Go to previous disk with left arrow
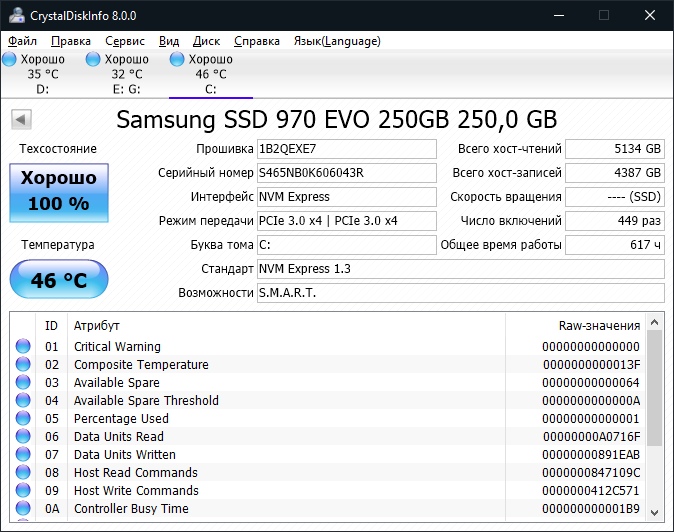 [21, 119]
